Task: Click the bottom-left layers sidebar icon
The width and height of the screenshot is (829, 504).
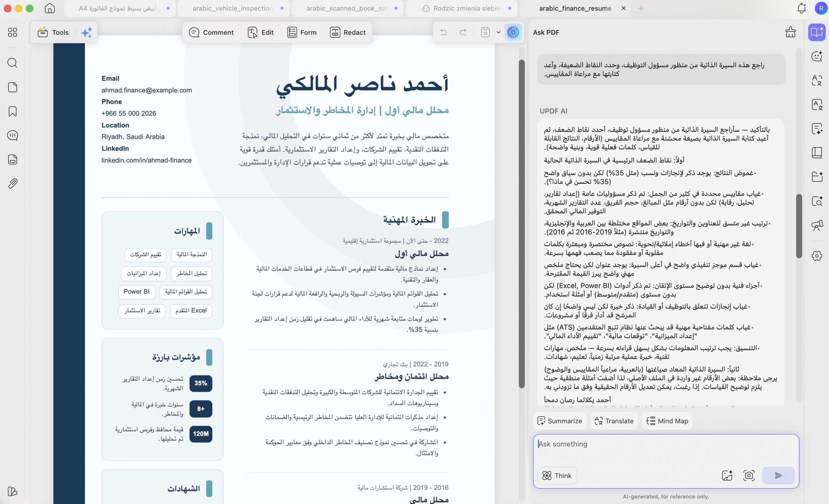Action: click(12, 491)
